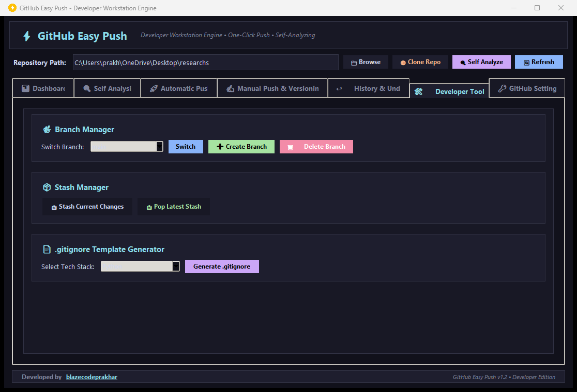This screenshot has width=577, height=392.
Task: Expand the Switch Branch dropdown arrow
Action: click(x=159, y=147)
